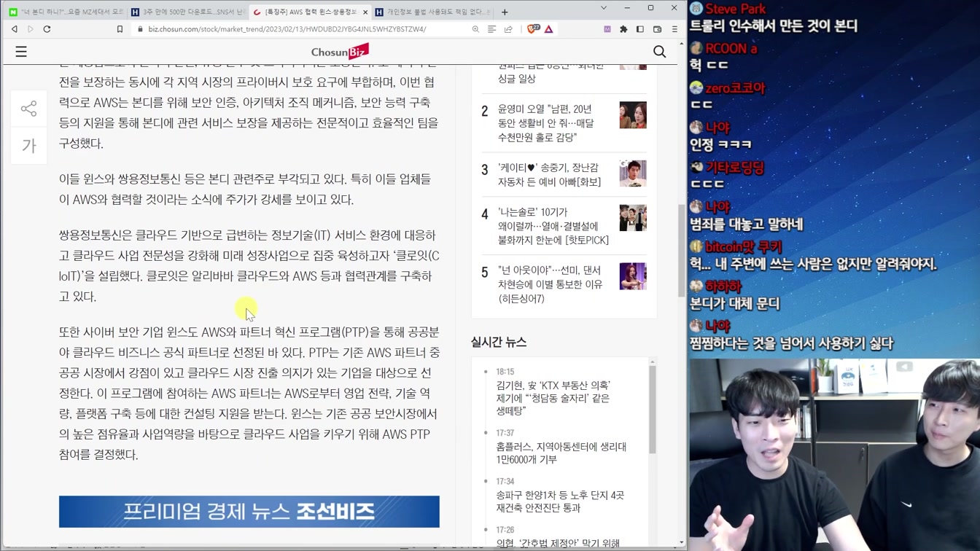Image resolution: width=980 pixels, height=551 pixels.
Task: Change font size with the 가 button
Action: coord(28,146)
